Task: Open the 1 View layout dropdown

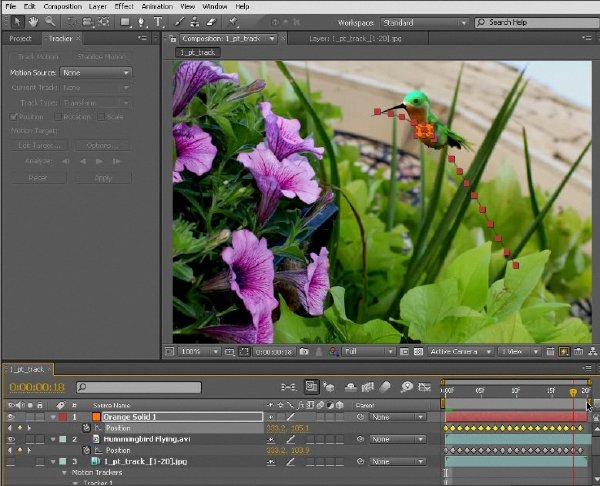Action: tap(518, 351)
